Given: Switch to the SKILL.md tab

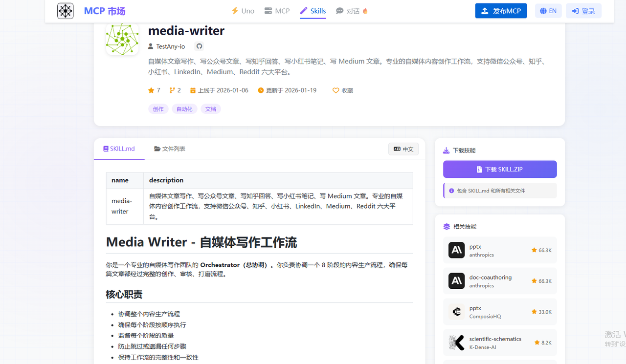Looking at the screenshot, I should [119, 149].
